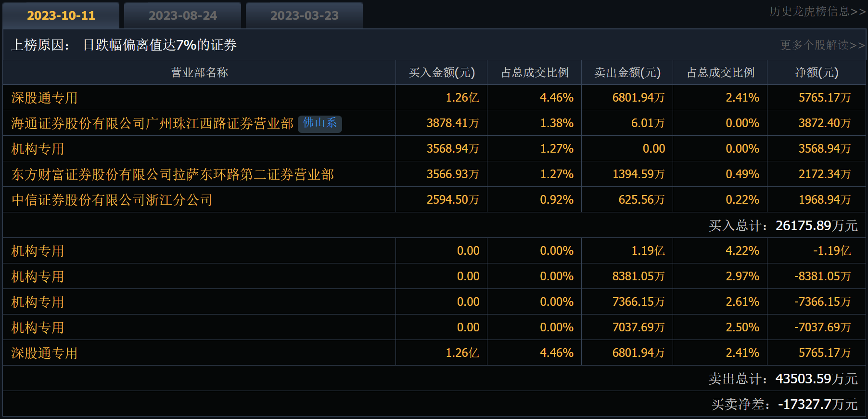Click 机构专用 row selling 8381.05万
The image size is (868, 419).
38,276
